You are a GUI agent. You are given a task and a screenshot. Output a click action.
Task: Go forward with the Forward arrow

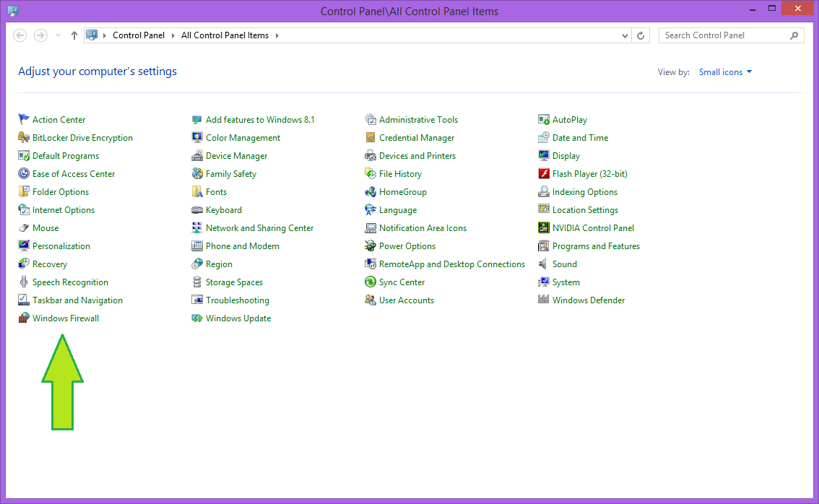click(x=40, y=35)
